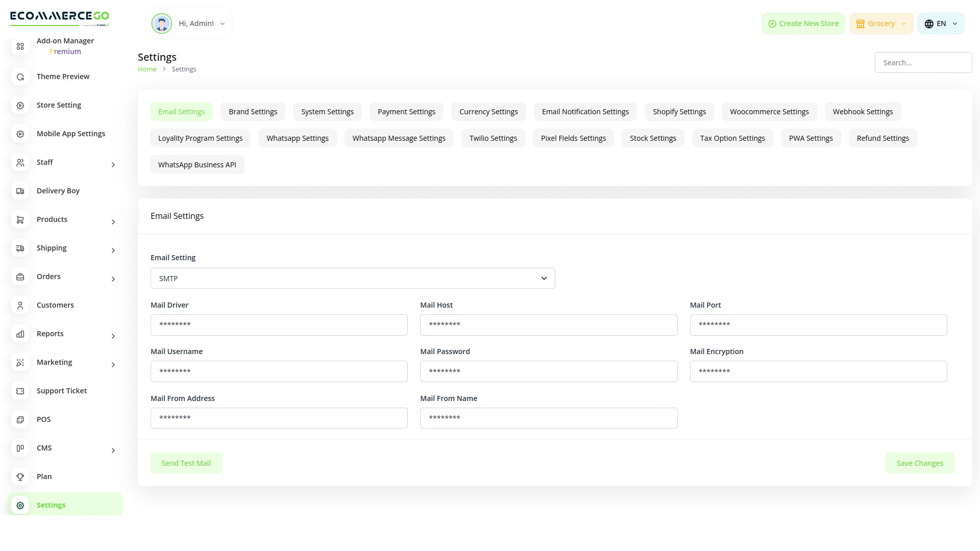Switch to the Payment Settings tab
The image size is (980, 551).
click(406, 111)
